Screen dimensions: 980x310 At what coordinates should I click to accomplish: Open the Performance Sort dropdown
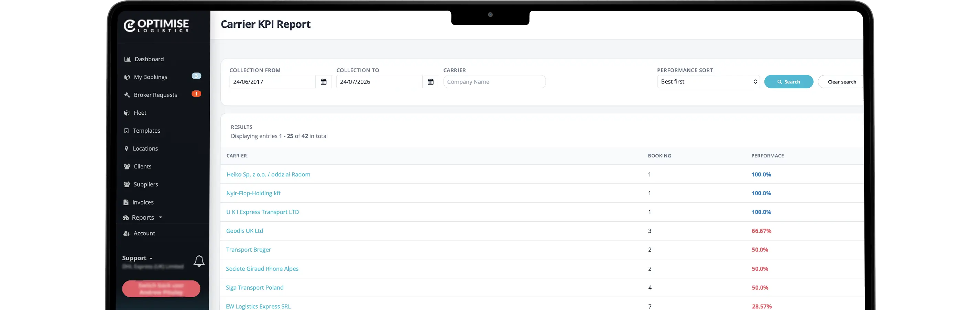pyautogui.click(x=708, y=82)
